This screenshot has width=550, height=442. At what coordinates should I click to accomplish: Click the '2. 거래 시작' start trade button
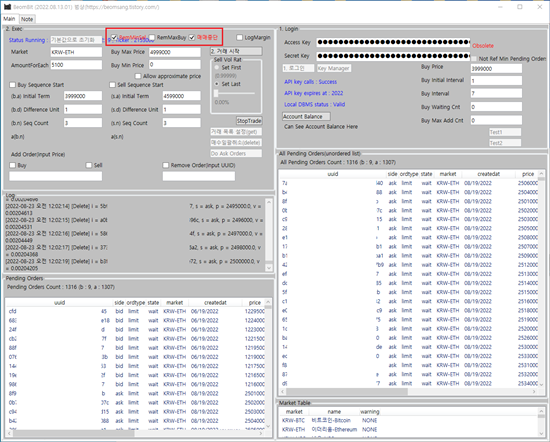[x=236, y=51]
